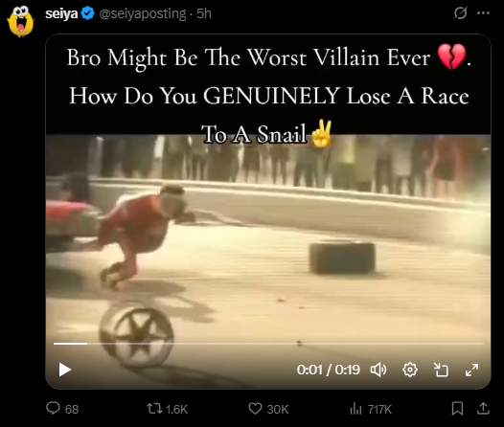Expand video to fullscreen
Screen dimensions: 504x427
coord(471,370)
